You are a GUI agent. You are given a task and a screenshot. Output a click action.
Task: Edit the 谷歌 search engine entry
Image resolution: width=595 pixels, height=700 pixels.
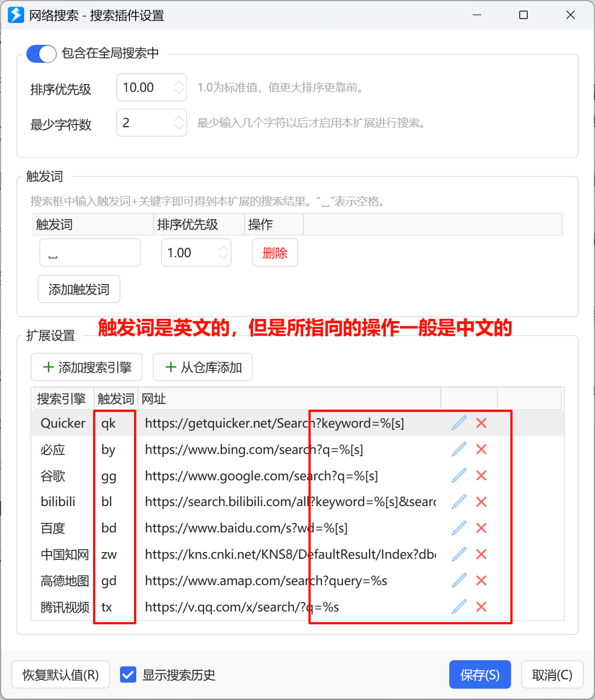tap(459, 476)
